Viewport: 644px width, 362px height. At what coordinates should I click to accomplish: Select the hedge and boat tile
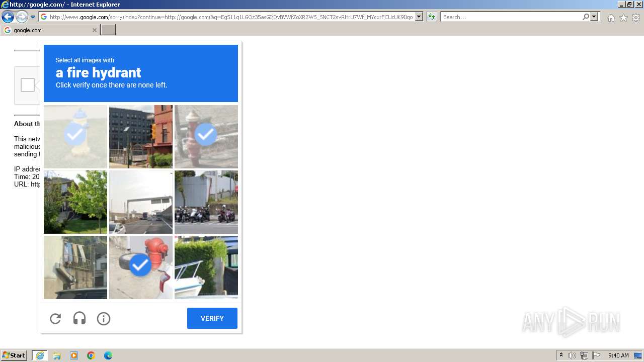pos(206,267)
